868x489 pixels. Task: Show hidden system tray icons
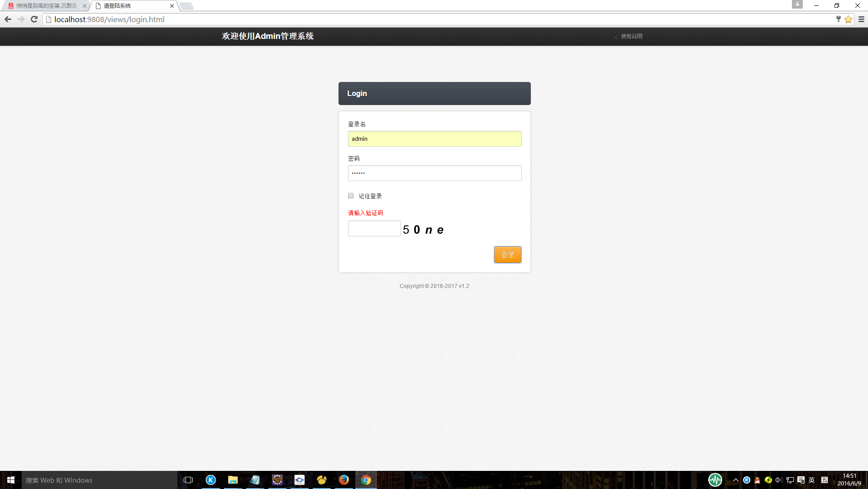(735, 480)
